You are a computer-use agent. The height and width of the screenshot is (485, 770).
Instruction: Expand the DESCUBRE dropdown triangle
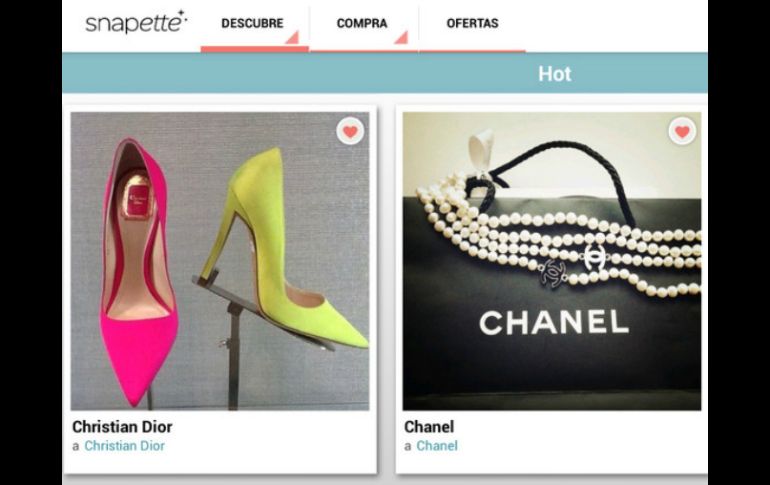pyautogui.click(x=292, y=37)
